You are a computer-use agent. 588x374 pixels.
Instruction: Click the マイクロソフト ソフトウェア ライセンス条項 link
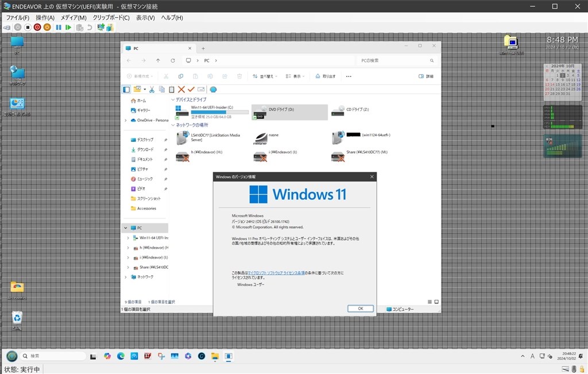276,273
